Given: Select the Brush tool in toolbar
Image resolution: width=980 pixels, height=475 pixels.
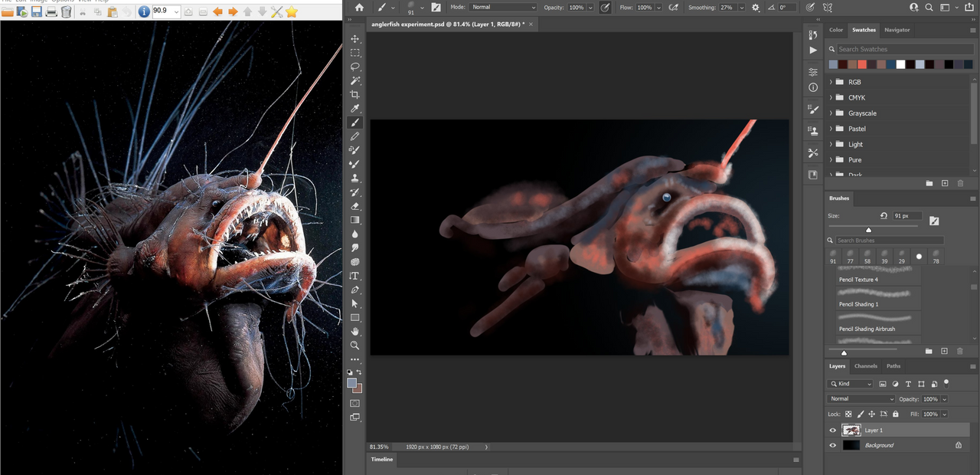Looking at the screenshot, I should pyautogui.click(x=354, y=123).
